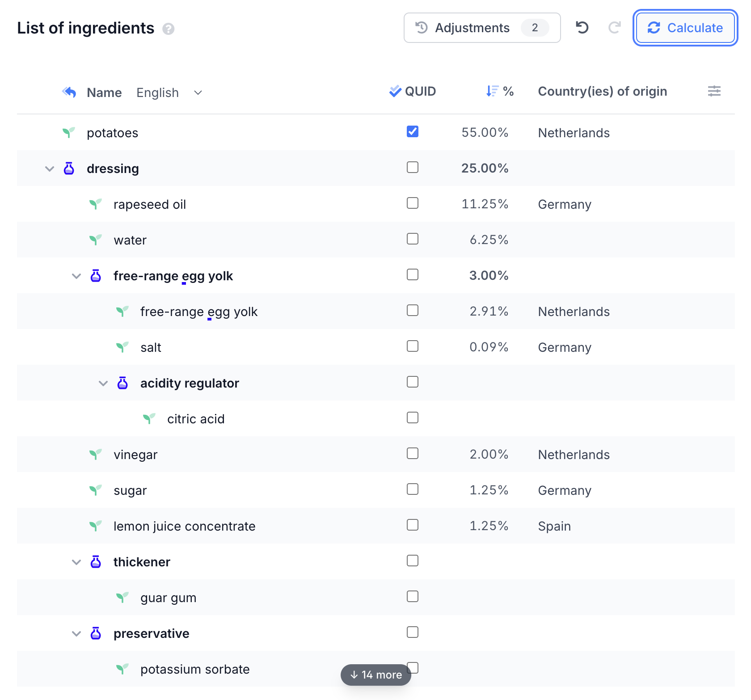Uncheck the QUID checkbox for potatoes
Screen dimensions: 751x700
point(412,131)
